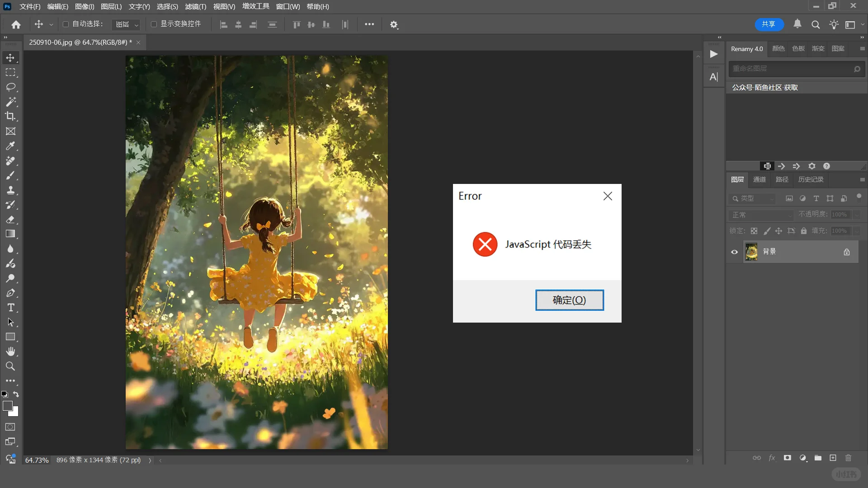Select the Eyedropper tool

coord(10,146)
